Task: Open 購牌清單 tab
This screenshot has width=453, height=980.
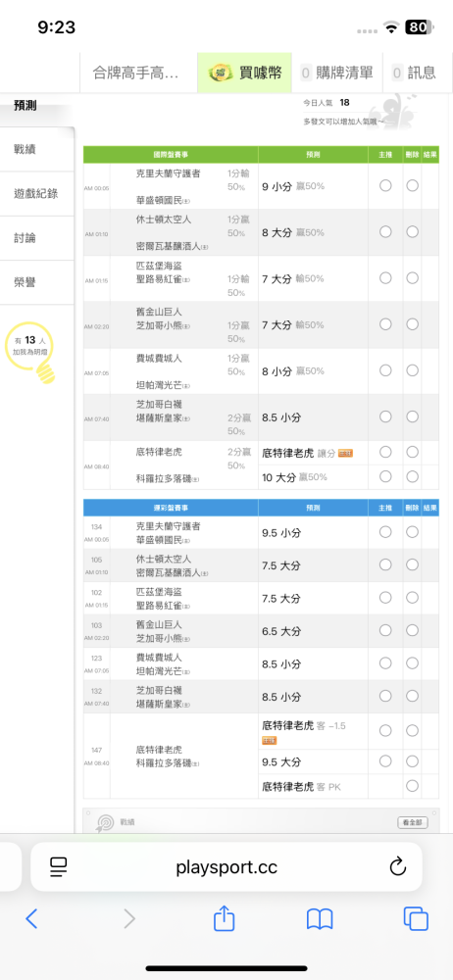Action: pyautogui.click(x=336, y=73)
